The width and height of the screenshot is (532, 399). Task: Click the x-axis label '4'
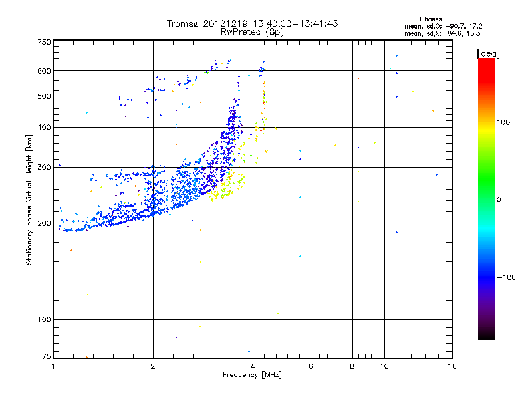point(253,366)
